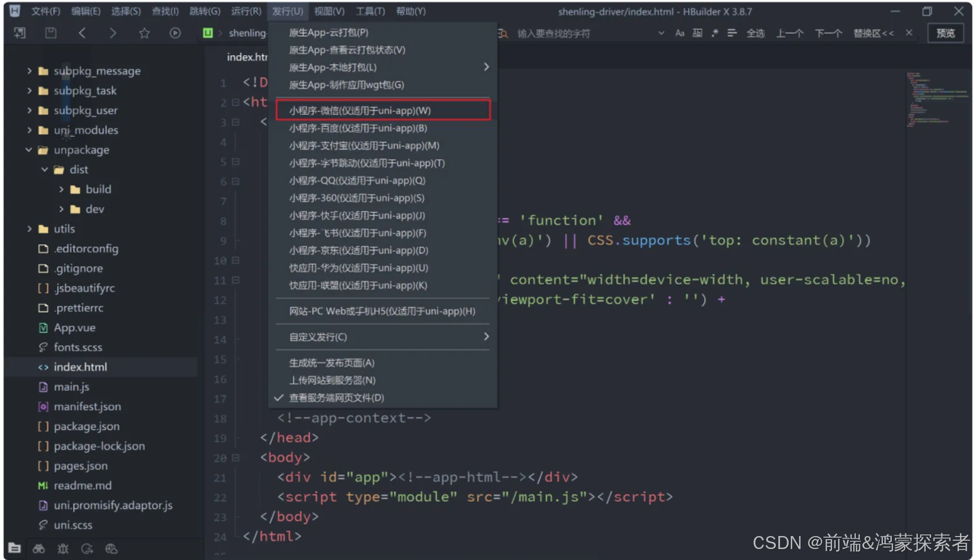
Task: Click the project manager icon in bottom bar
Action: [15, 548]
